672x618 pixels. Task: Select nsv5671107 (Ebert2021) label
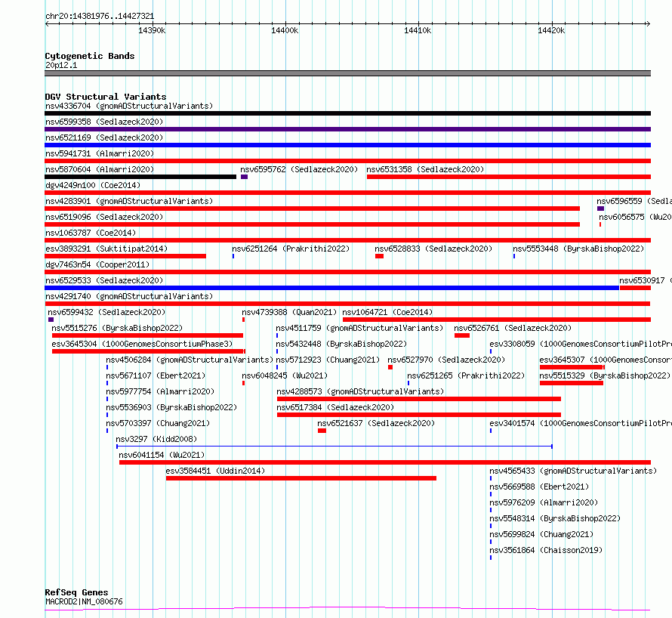click(x=156, y=375)
